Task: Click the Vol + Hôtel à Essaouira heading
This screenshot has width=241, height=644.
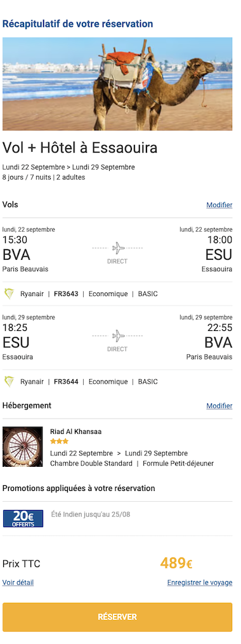Action: click(80, 148)
